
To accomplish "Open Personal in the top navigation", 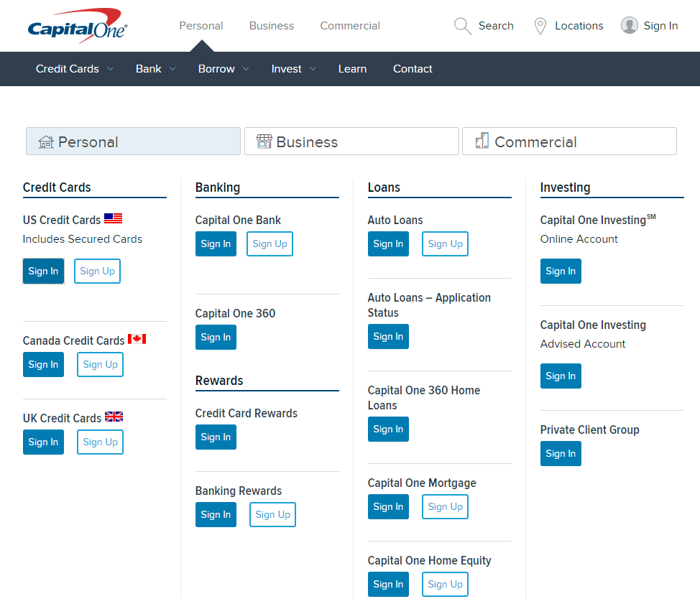I will 201,26.
